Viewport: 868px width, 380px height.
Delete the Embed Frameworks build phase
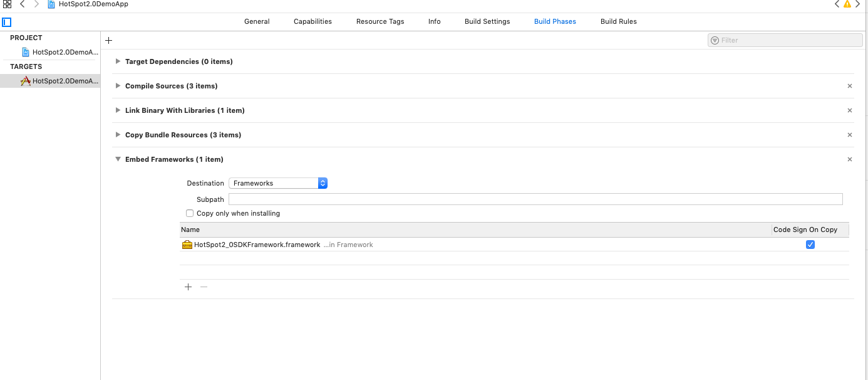pyautogui.click(x=850, y=159)
